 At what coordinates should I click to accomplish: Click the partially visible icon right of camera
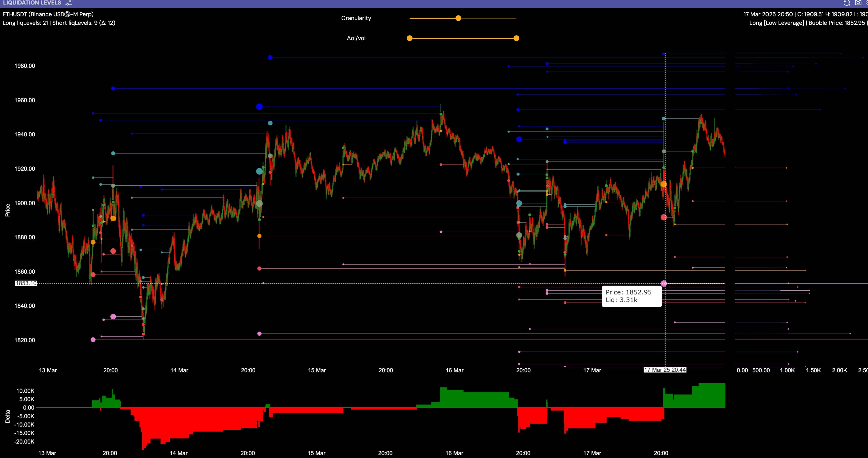867,3
